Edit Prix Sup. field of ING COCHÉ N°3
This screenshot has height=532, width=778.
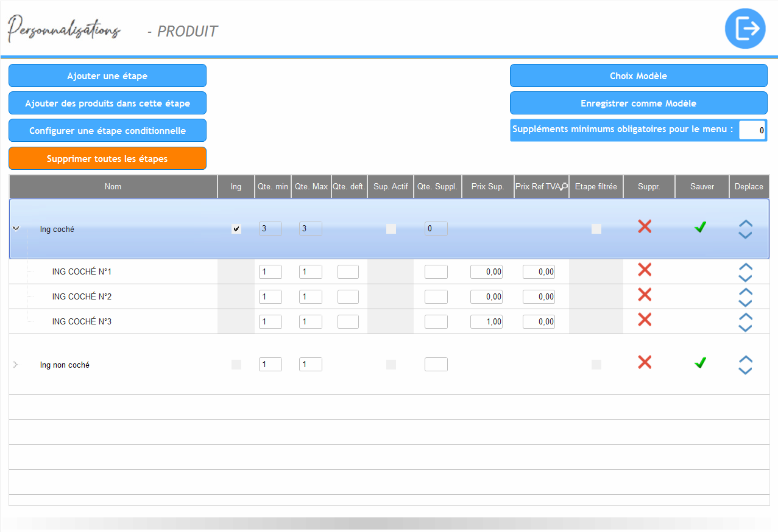point(486,322)
